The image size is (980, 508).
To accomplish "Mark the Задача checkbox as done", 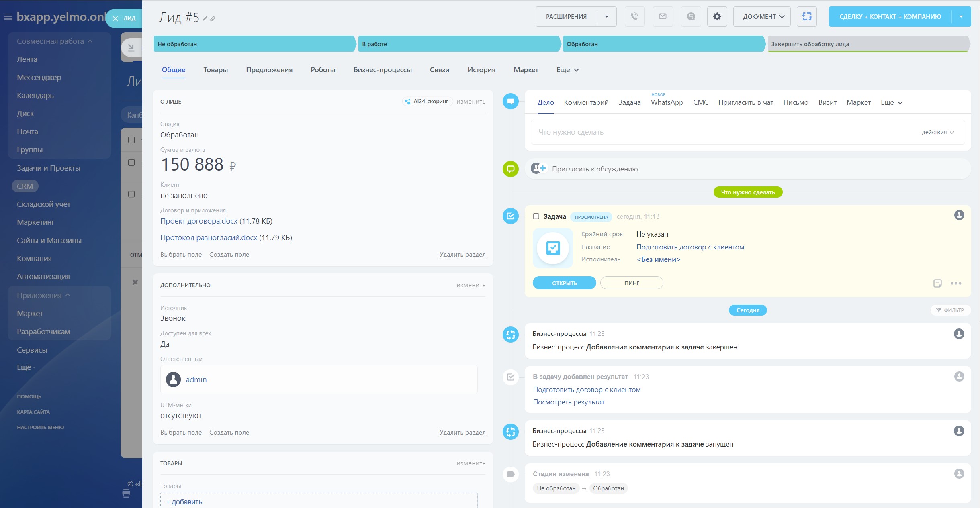I will tap(536, 216).
